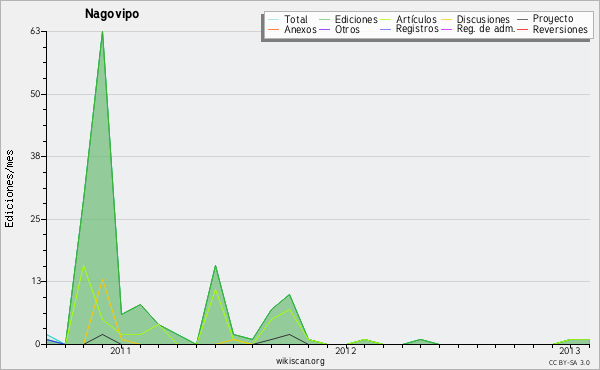Click the 2012 x-axis label
600x370 pixels.
click(x=346, y=351)
